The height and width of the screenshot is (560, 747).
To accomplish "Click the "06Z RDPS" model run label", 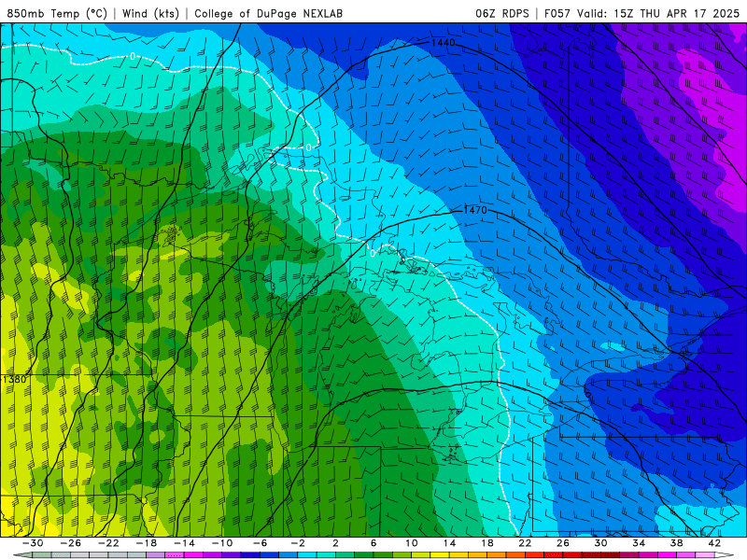I will [502, 13].
